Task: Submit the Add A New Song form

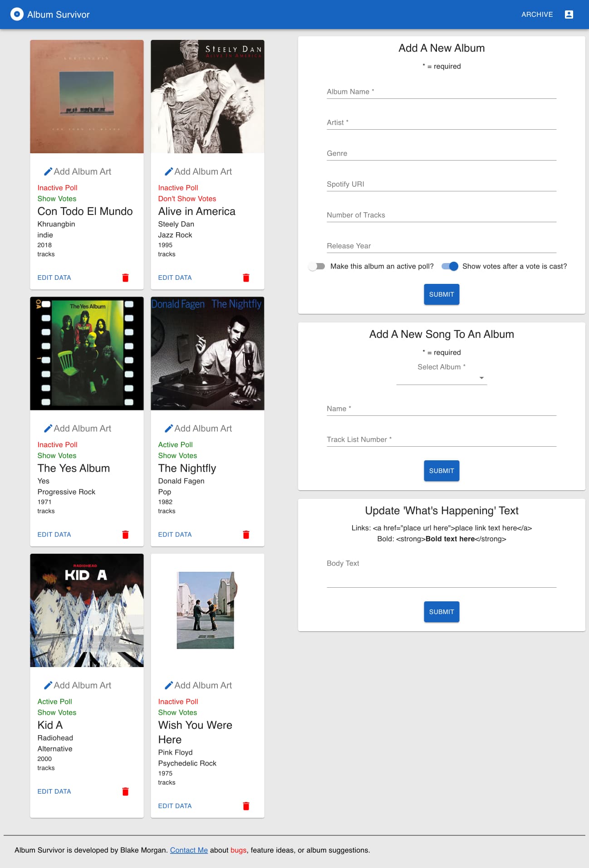Action: point(442,471)
